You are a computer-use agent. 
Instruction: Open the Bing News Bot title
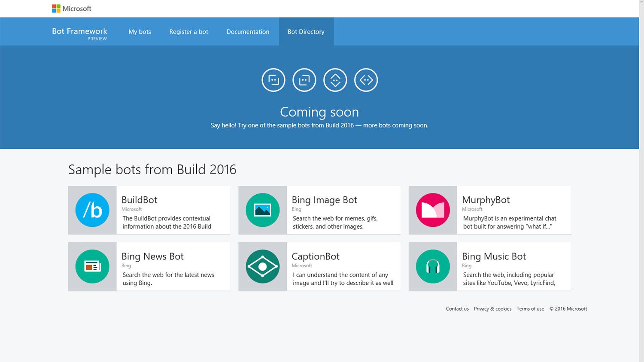[152, 256]
